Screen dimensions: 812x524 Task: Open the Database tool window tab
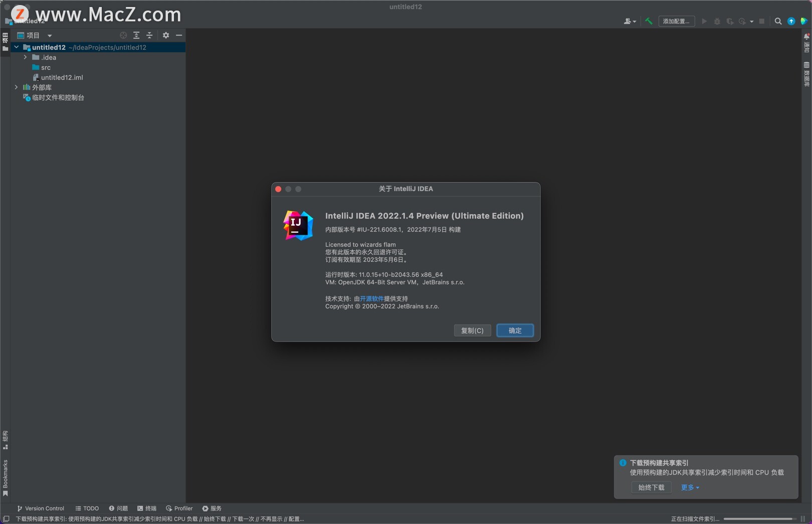pos(806,74)
